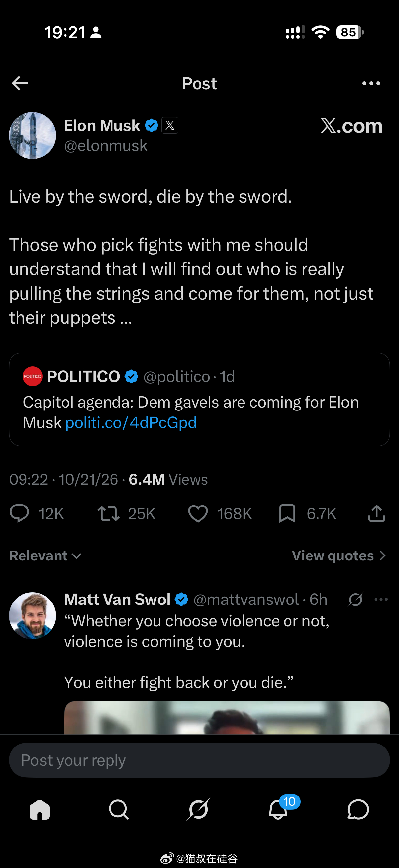Go to Home tab in bottom bar
This screenshot has width=399, height=868.
tap(40, 809)
